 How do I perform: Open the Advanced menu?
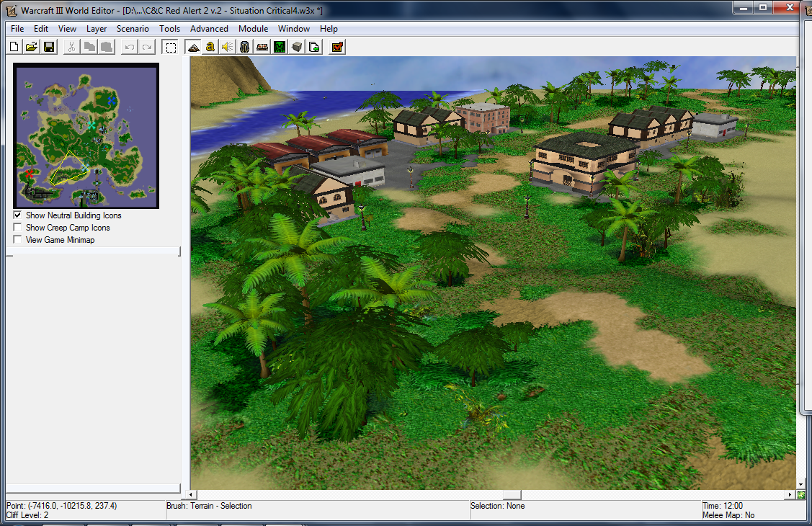(x=209, y=29)
